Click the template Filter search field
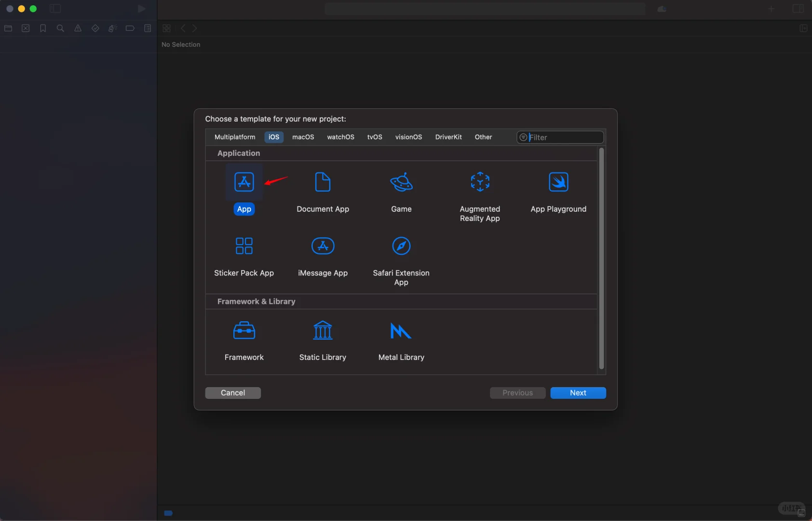Image resolution: width=812 pixels, height=521 pixels. (560, 137)
